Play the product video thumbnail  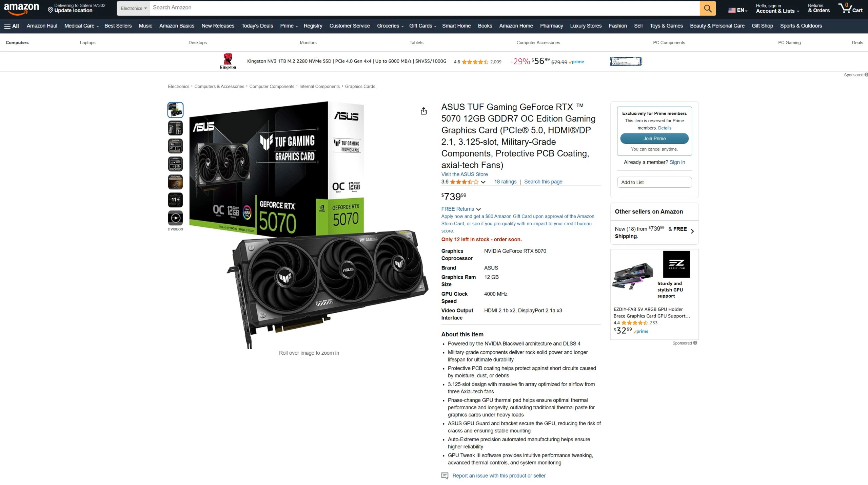tap(175, 218)
